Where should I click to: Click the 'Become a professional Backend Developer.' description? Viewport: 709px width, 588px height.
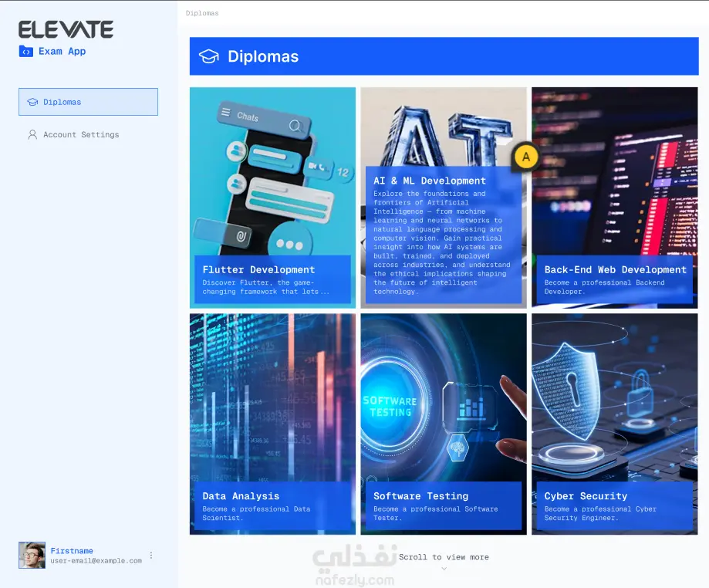click(605, 287)
